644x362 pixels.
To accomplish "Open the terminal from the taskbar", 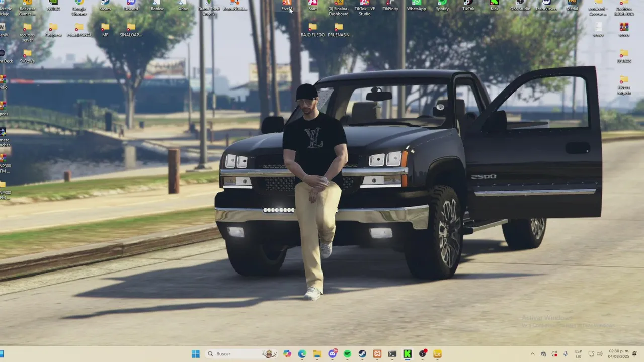I will [392, 354].
